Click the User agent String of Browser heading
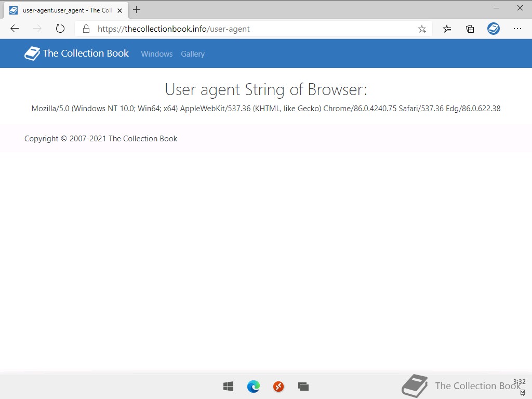The width and height of the screenshot is (532, 399). click(x=266, y=90)
